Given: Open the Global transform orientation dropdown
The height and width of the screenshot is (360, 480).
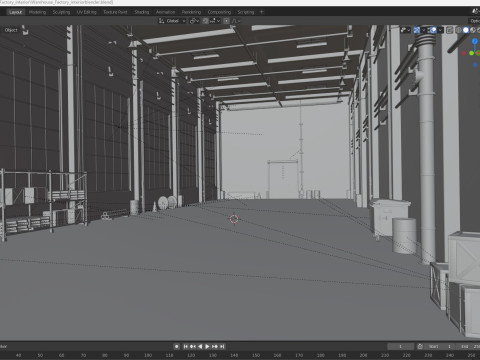Looking at the screenshot, I should click(172, 21).
